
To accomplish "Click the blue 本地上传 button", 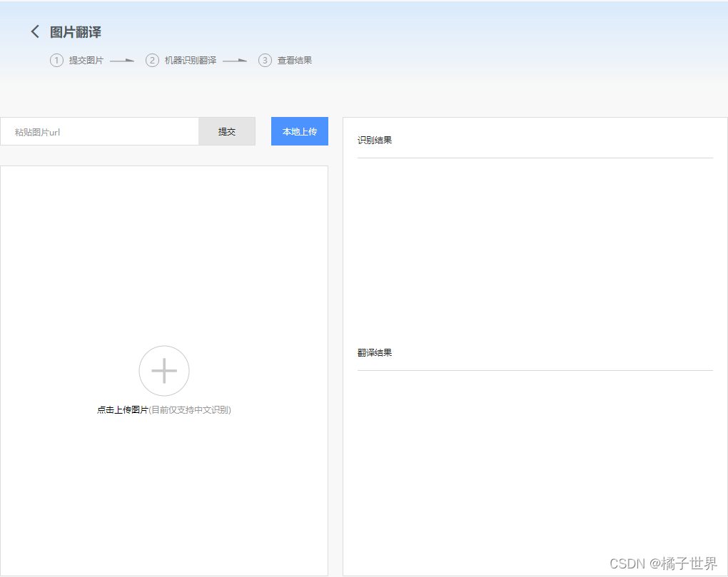I will [299, 131].
